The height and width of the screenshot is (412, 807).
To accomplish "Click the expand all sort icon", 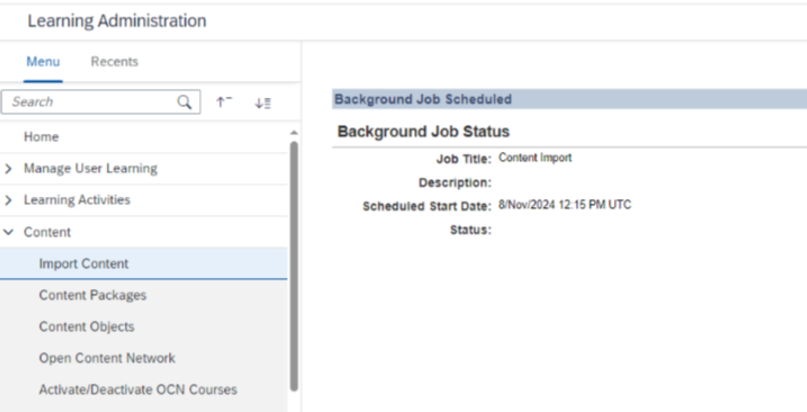I will point(262,103).
